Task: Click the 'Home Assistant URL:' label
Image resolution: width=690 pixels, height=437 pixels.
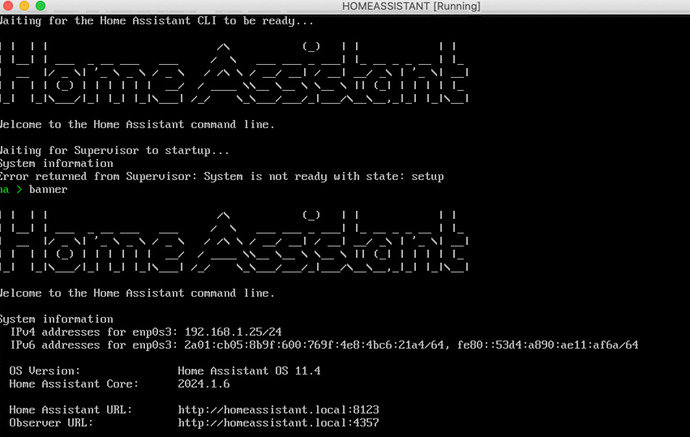Action: click(70, 410)
